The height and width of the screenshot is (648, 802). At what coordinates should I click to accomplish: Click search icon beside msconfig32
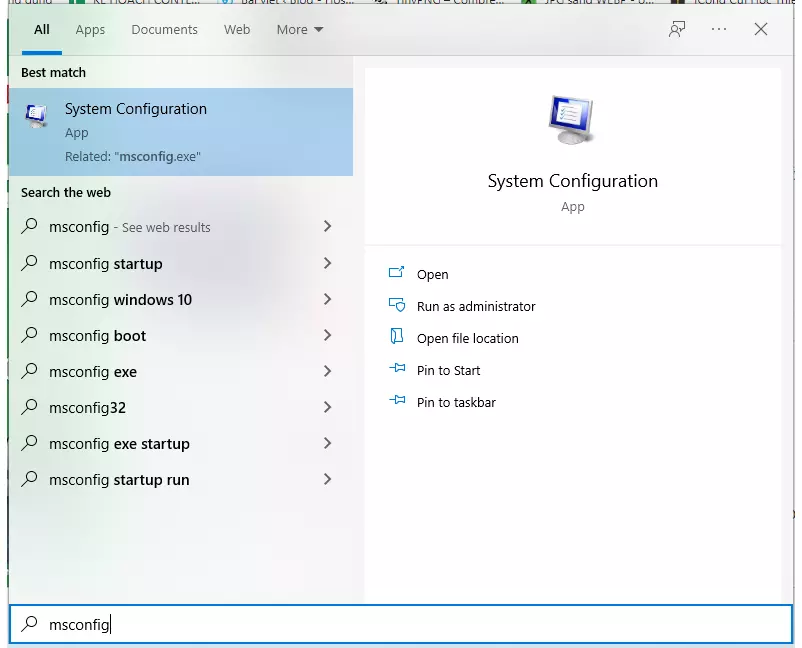point(30,407)
